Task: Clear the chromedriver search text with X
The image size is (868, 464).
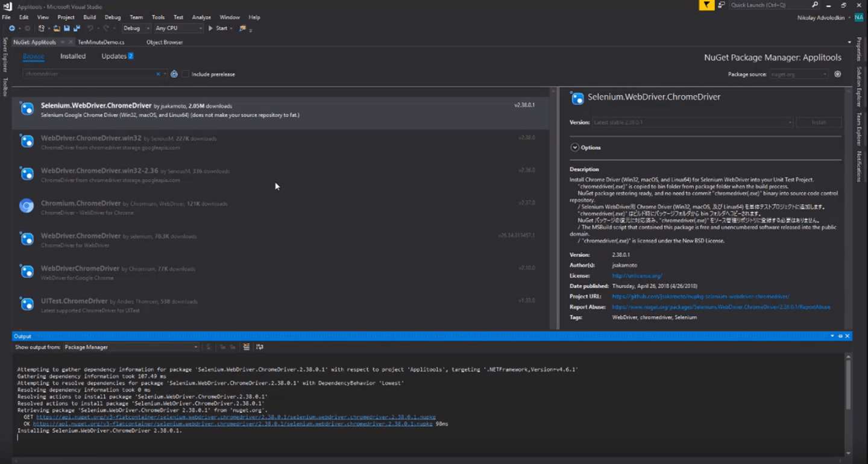Action: [158, 74]
